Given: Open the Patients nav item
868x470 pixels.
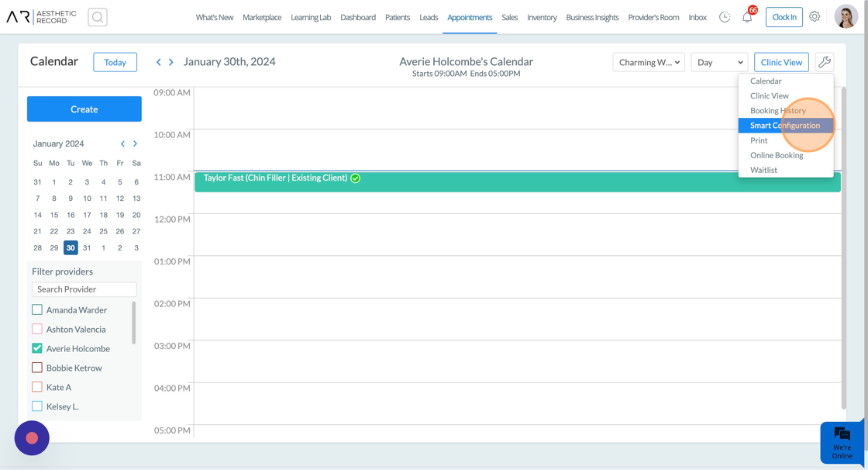Looking at the screenshot, I should point(398,17).
